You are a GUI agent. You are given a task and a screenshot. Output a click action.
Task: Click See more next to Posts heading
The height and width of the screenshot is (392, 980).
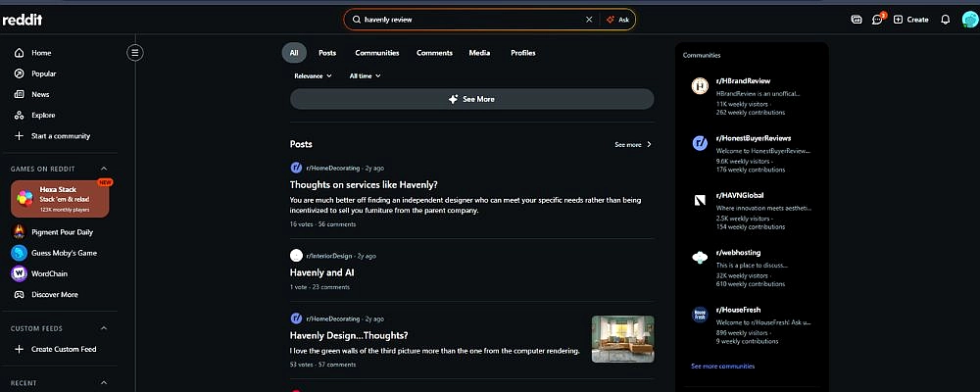[x=632, y=144]
